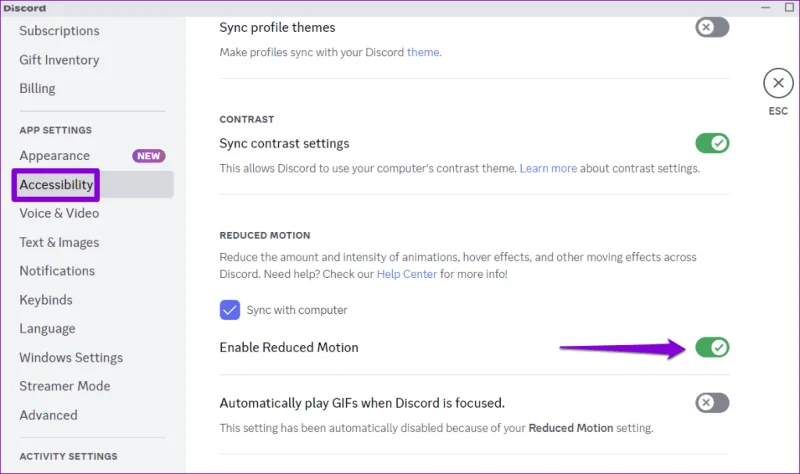The width and height of the screenshot is (800, 474).
Task: Open Advanced settings
Action: (x=48, y=415)
